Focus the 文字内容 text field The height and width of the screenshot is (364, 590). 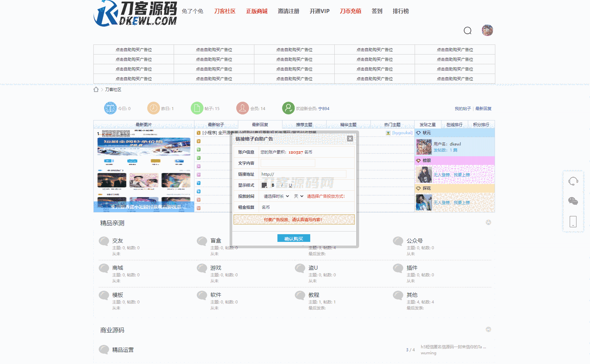pyautogui.click(x=288, y=163)
